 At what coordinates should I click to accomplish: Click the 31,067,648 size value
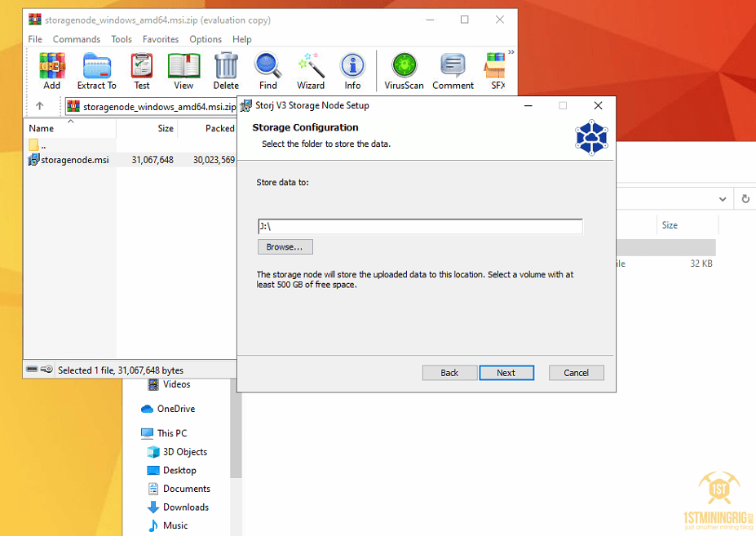(x=153, y=160)
